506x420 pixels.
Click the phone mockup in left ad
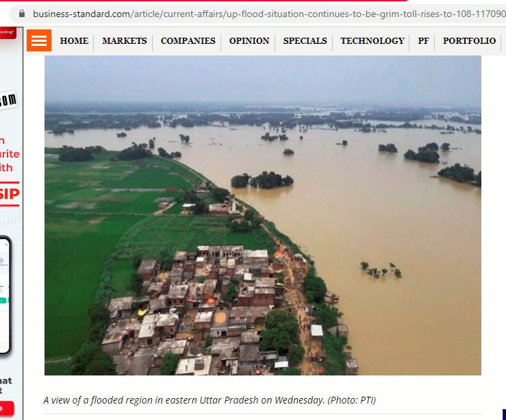(x=5, y=295)
